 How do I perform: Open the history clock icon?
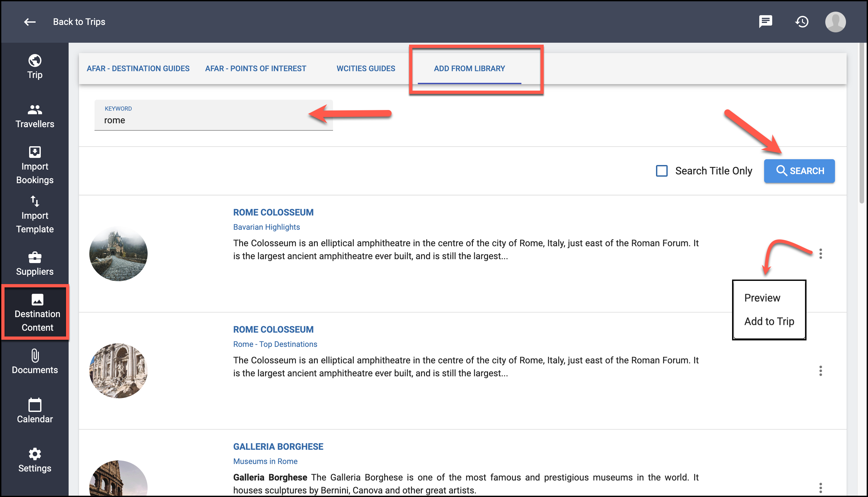click(x=802, y=22)
